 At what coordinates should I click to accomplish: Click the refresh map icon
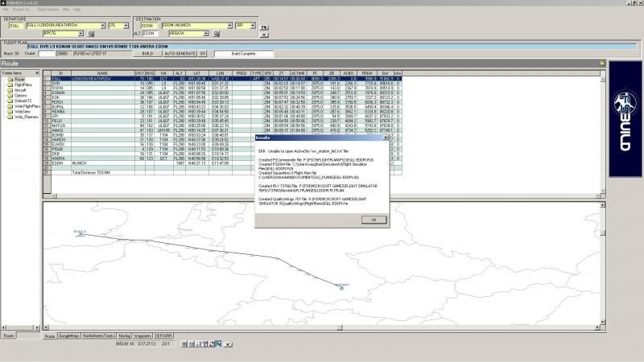(212, 344)
